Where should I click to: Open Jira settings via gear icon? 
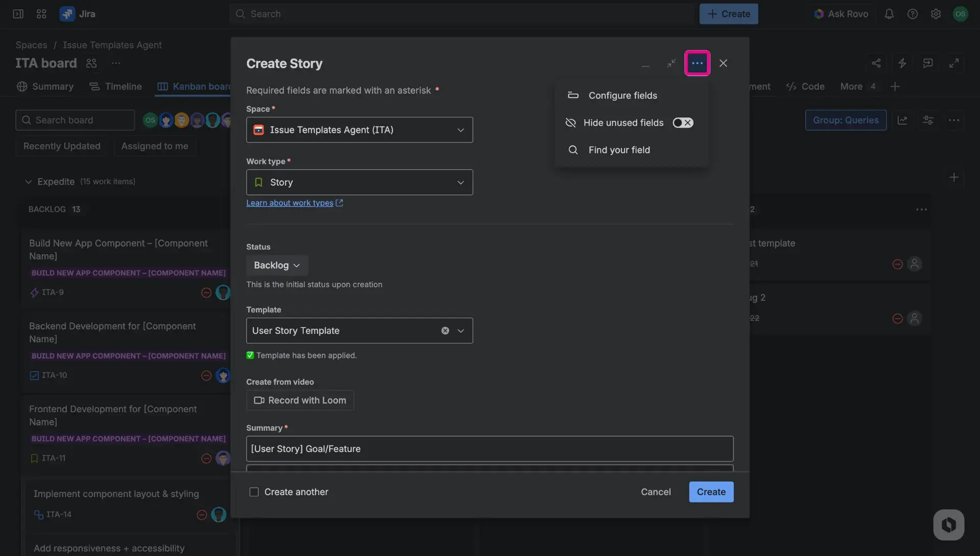936,14
